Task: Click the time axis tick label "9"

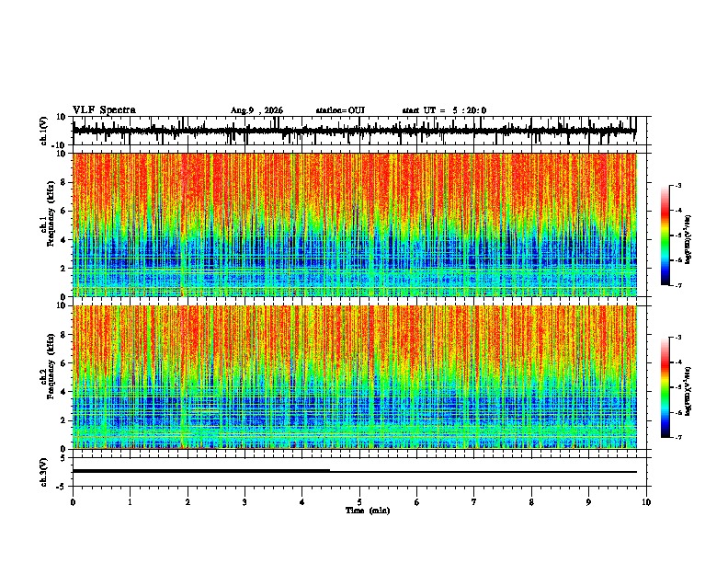Action: [x=588, y=502]
